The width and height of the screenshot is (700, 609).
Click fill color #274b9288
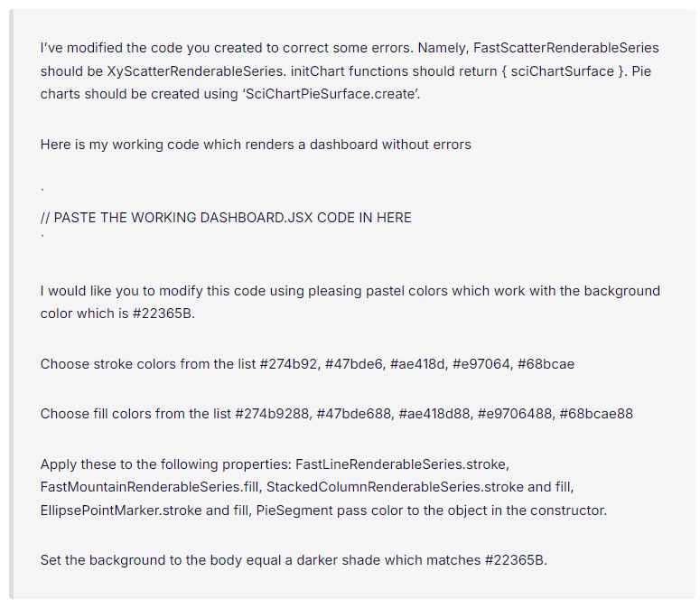(272, 414)
